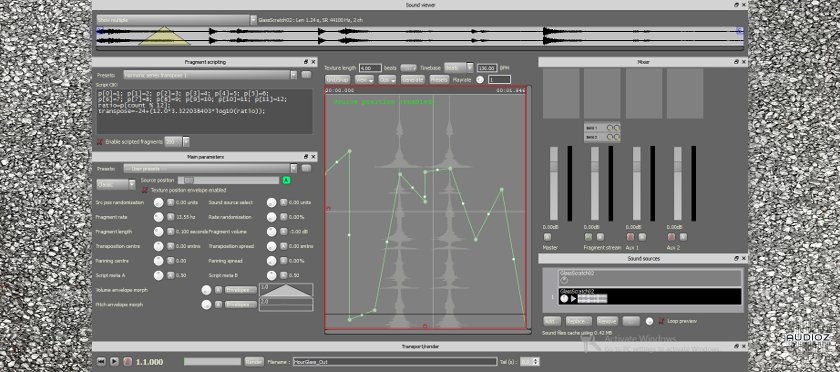Viewport: 840px width, 372px height.
Task: Open the View dropdown menu
Action: (364, 79)
